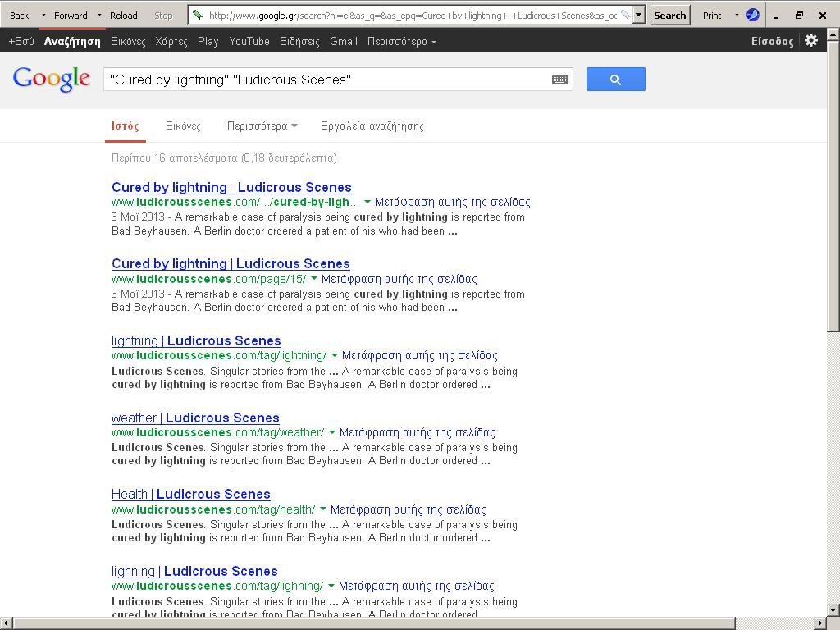Translate the tag/health/ result page
Viewport: 840px width, 630px height.
[409, 509]
